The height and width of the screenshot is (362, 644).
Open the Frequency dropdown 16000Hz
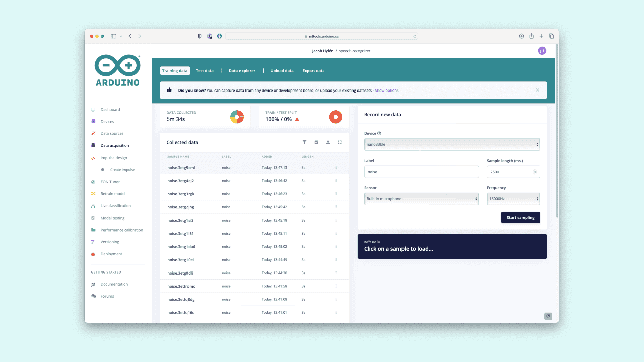coord(513,199)
